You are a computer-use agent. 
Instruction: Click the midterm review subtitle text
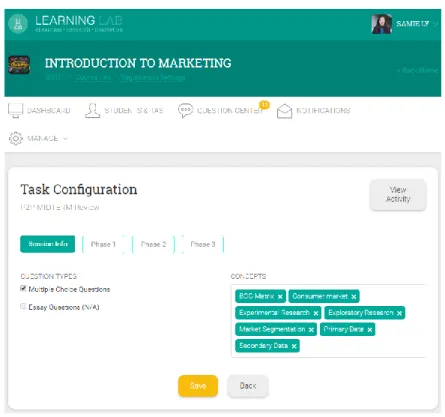click(x=60, y=207)
